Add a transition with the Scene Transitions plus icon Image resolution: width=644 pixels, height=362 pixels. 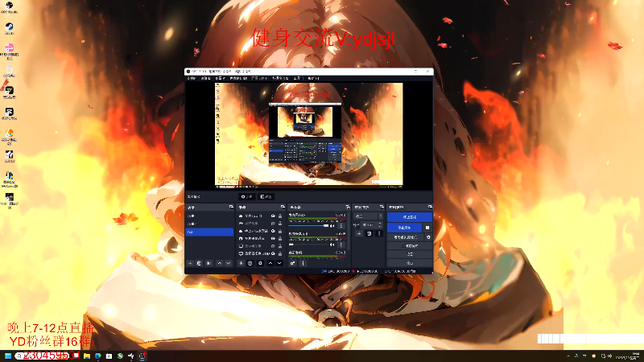(359, 233)
